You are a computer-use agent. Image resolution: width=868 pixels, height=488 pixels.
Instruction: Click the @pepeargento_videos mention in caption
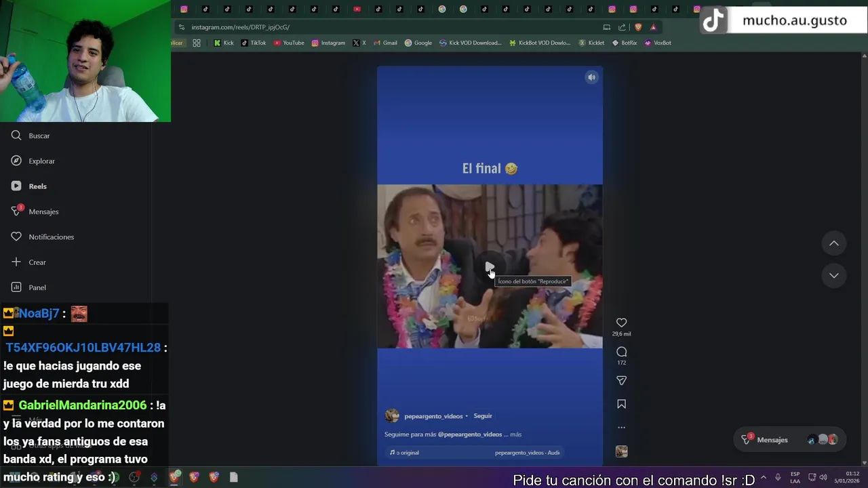tap(470, 434)
